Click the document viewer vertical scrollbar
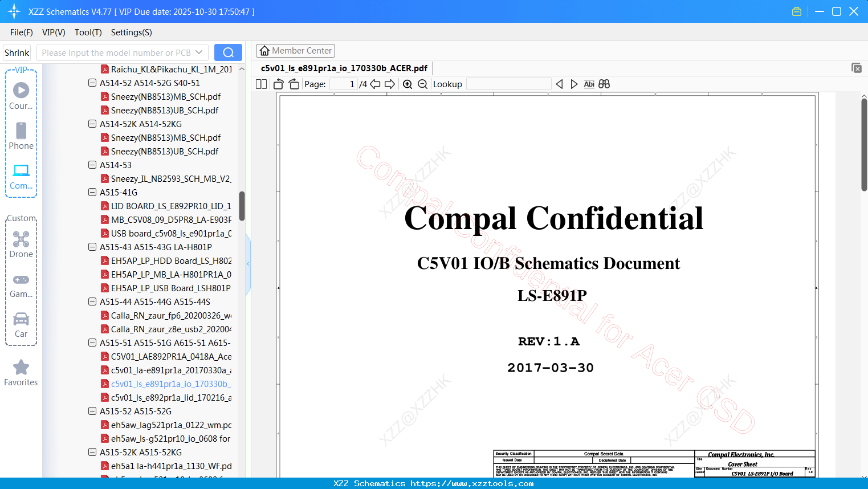Screen dimensions: 868x489 point(864,145)
